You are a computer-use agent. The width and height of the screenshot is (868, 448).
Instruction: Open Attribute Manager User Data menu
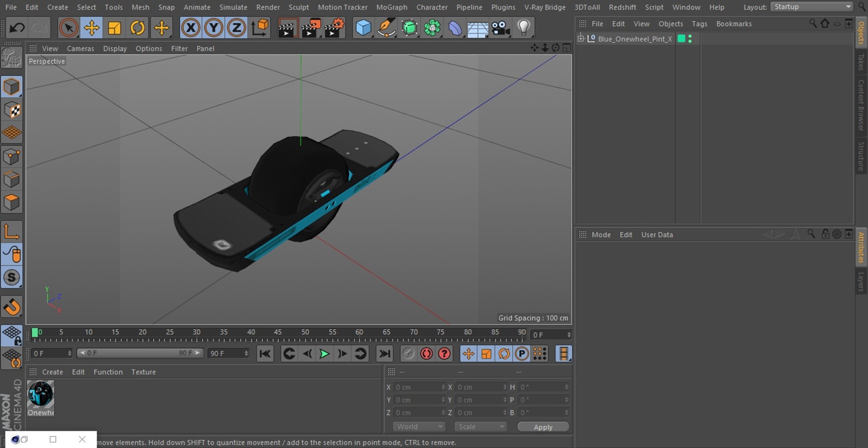657,235
